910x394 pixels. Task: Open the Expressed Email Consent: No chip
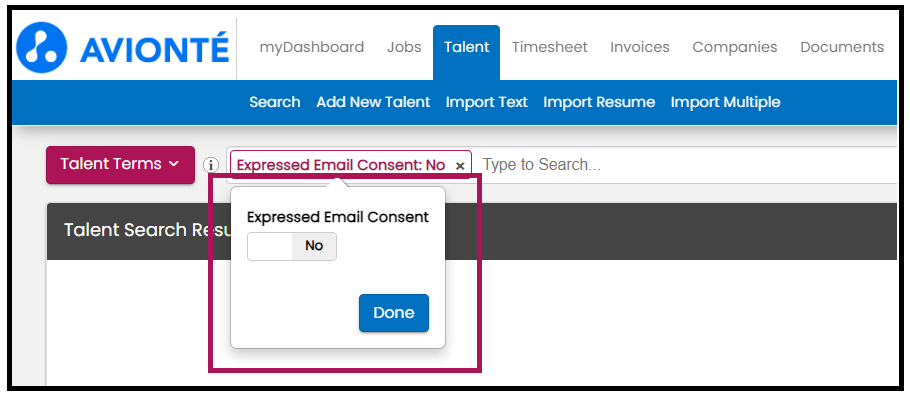pos(341,165)
